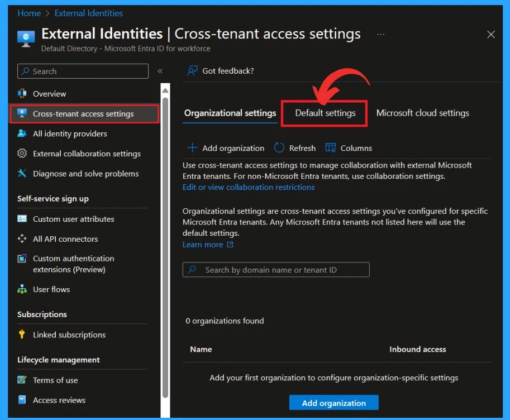The width and height of the screenshot is (510, 420).
Task: Click the blue Add organization button
Action: pyautogui.click(x=333, y=403)
